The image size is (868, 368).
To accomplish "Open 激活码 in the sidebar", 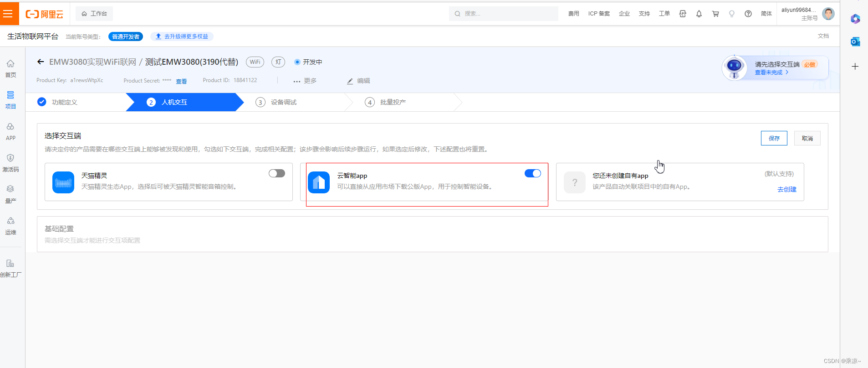I will (x=10, y=163).
